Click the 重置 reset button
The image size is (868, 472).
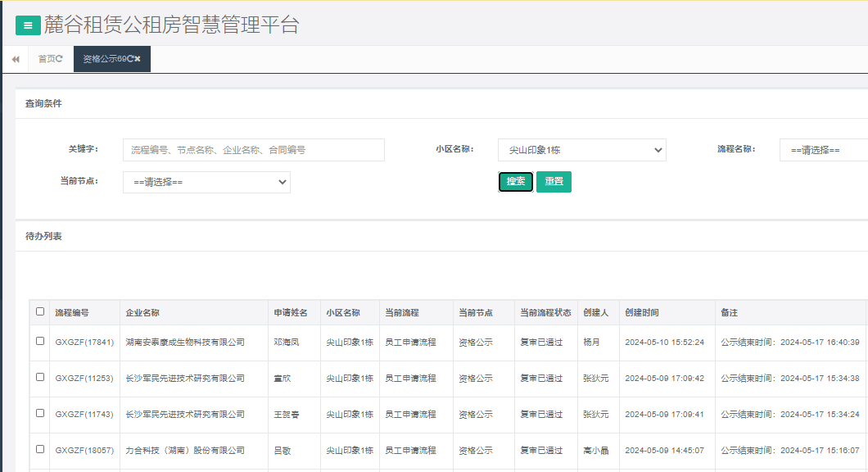(x=554, y=182)
